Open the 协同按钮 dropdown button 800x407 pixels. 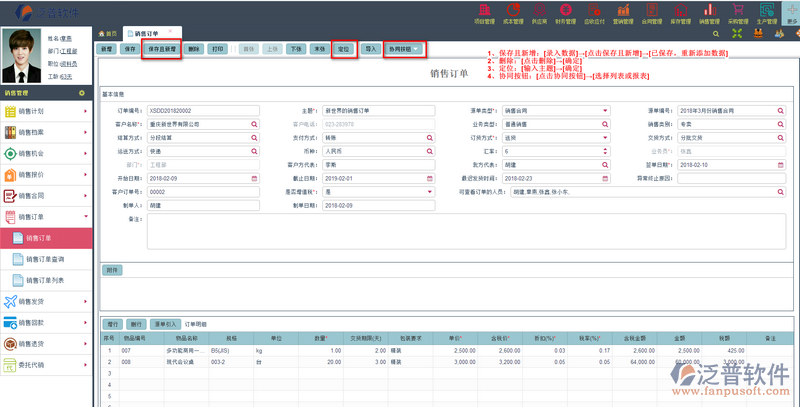pos(404,48)
